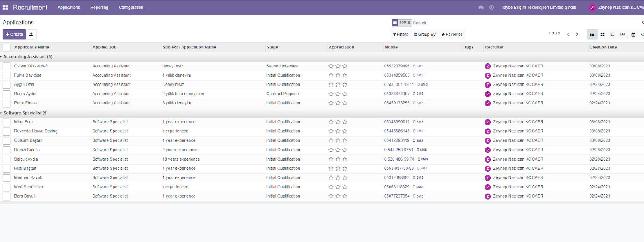Open the activities clock icon
Screen dimensions: 644x242
[491, 8]
